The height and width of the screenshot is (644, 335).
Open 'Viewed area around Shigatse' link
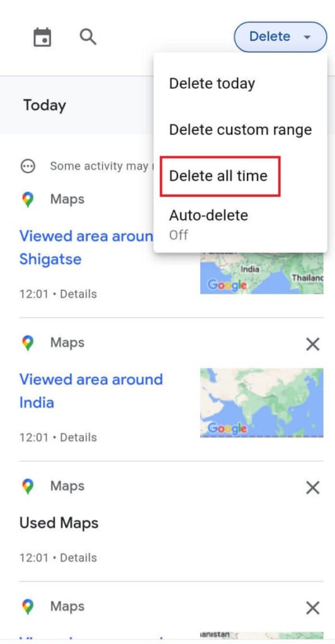86,247
